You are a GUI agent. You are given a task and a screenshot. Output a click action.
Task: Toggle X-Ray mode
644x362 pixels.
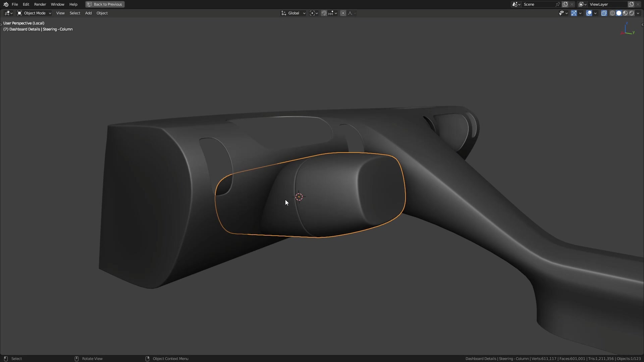click(x=604, y=13)
